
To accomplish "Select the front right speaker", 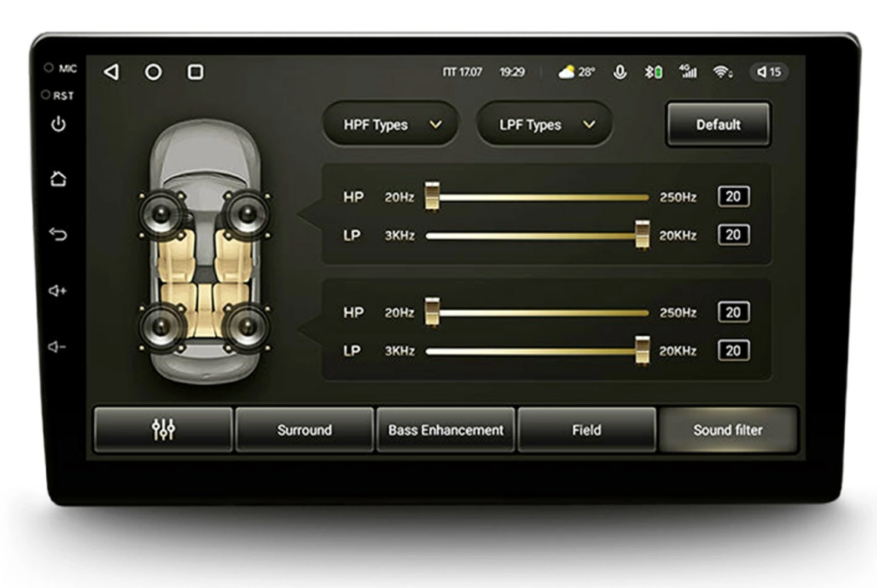I will [x=247, y=213].
